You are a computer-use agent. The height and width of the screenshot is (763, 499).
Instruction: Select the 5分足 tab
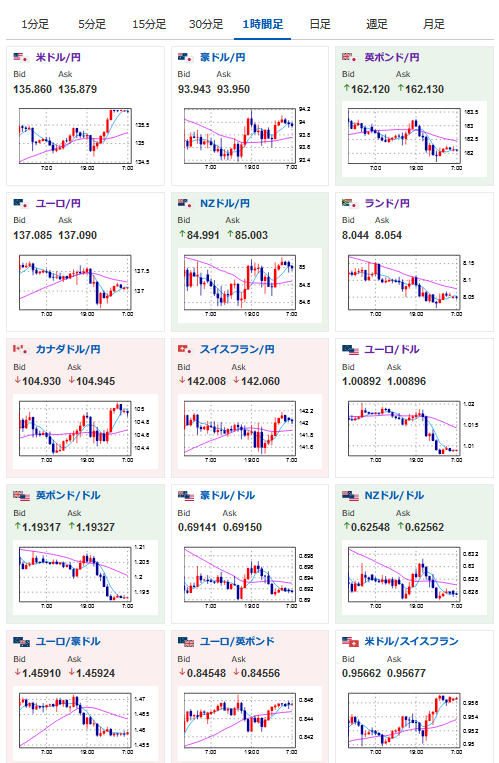[x=92, y=24]
